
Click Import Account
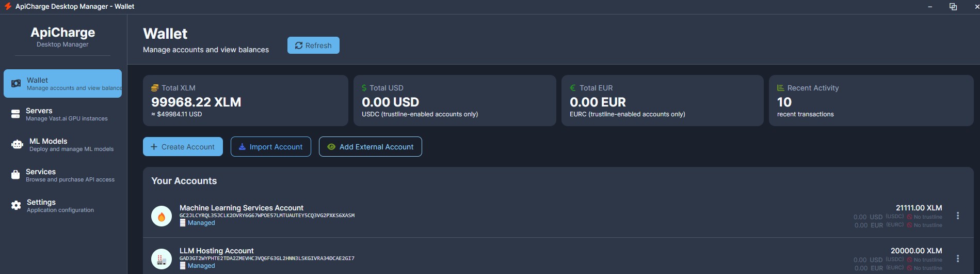click(271, 147)
